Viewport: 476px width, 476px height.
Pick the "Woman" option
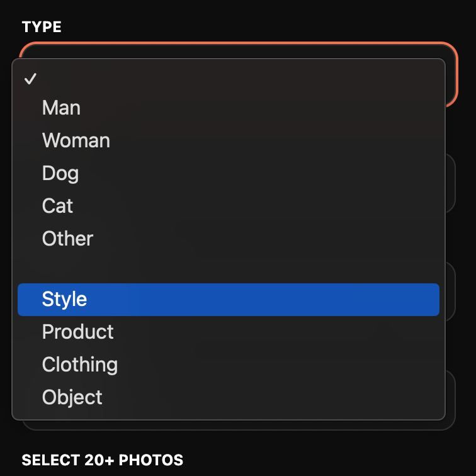(x=76, y=140)
